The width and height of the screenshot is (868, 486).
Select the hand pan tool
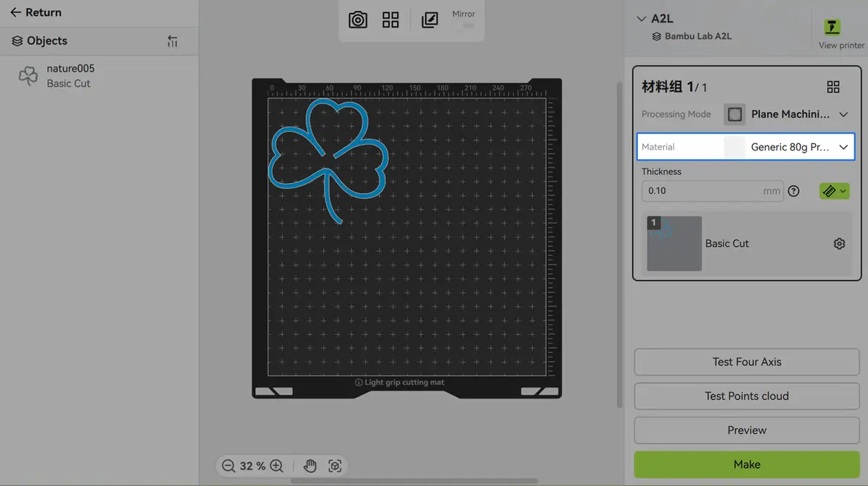[x=310, y=466]
